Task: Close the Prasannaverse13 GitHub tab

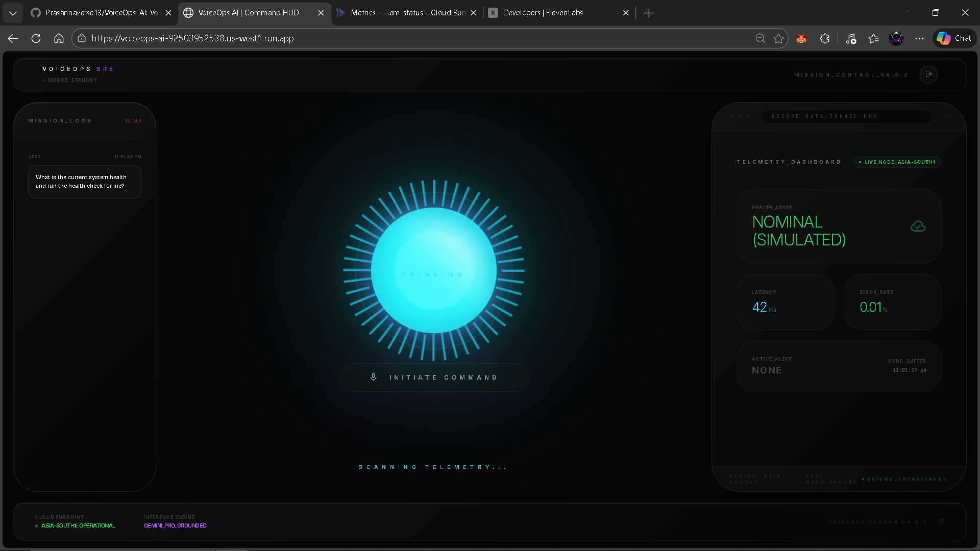Action: tap(168, 13)
